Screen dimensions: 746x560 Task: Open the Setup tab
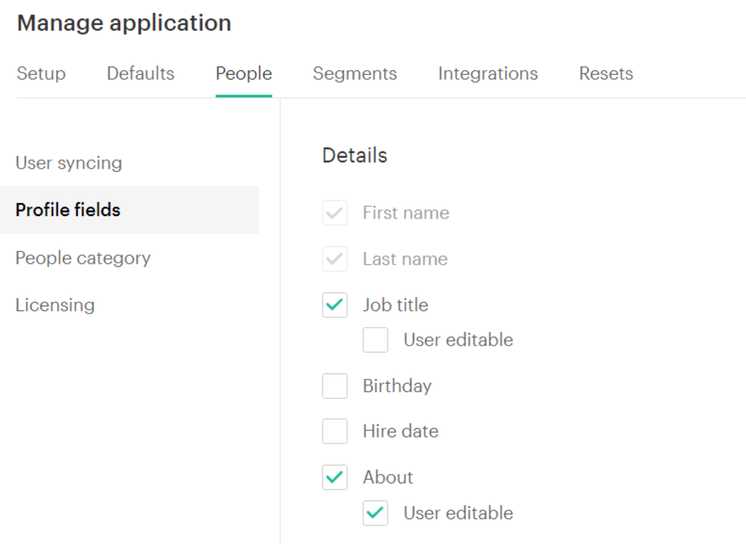tap(41, 74)
